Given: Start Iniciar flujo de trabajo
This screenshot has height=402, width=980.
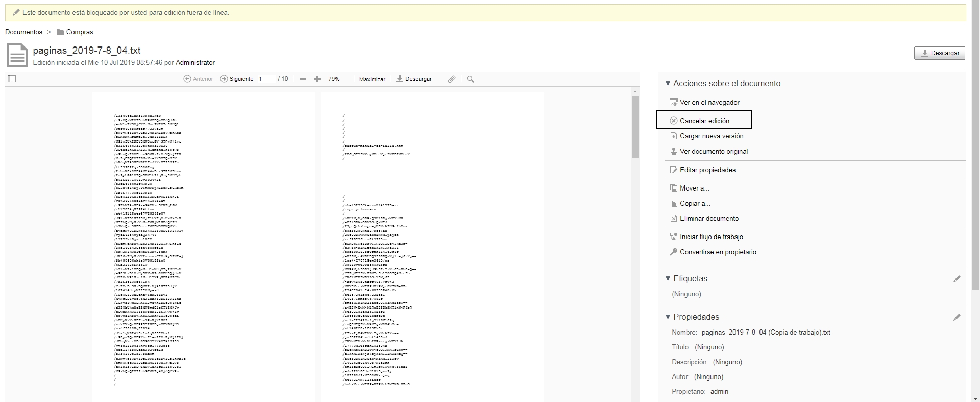Looking at the screenshot, I should (712, 237).
